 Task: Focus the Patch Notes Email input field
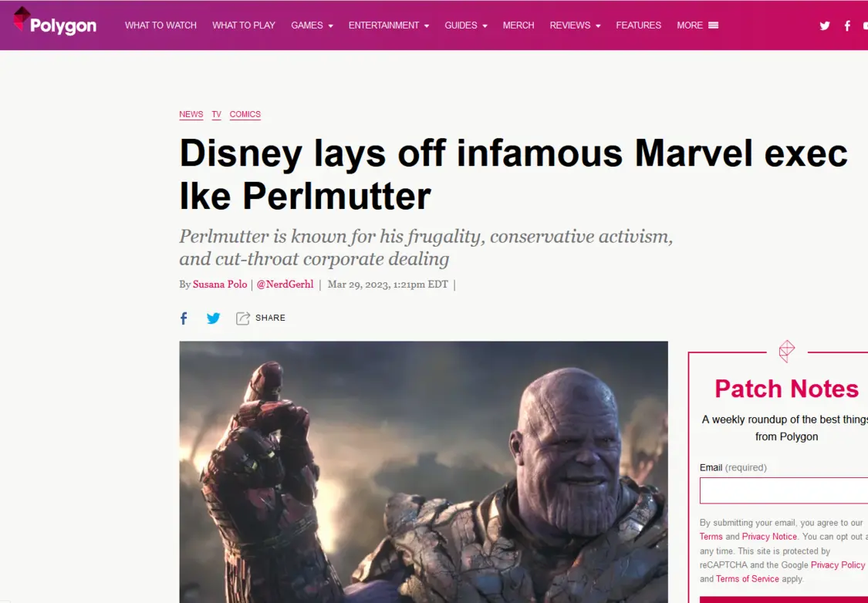pyautogui.click(x=784, y=490)
